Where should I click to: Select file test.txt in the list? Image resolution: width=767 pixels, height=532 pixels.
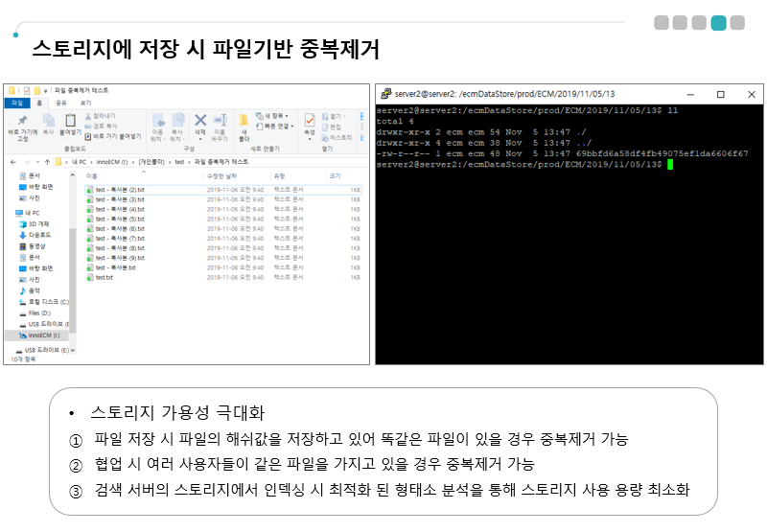pyautogui.click(x=105, y=277)
